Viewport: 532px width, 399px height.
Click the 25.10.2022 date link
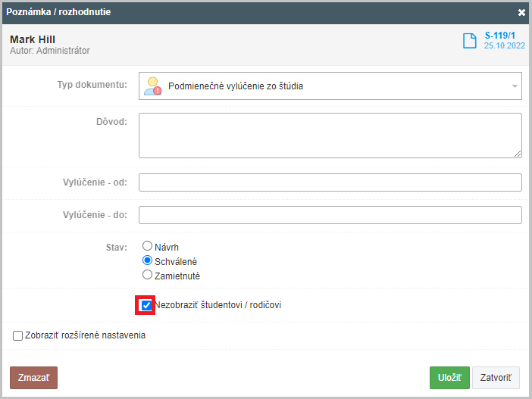pyautogui.click(x=505, y=45)
